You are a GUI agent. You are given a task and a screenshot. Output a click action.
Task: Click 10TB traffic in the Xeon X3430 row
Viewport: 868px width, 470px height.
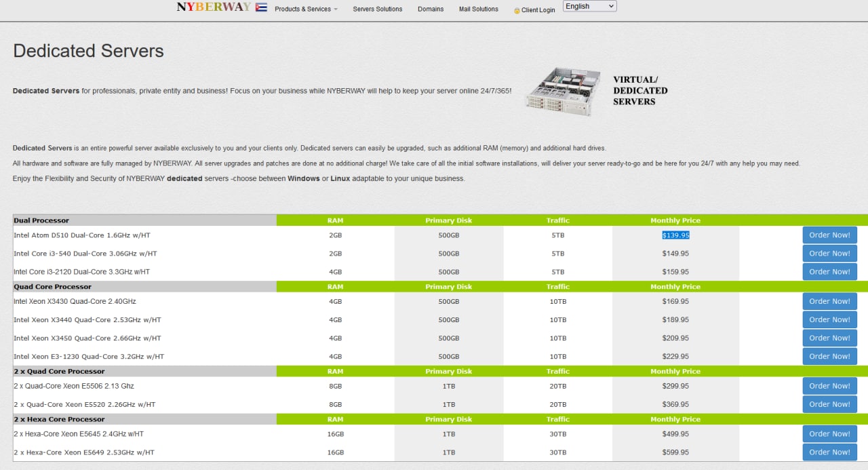click(x=558, y=302)
